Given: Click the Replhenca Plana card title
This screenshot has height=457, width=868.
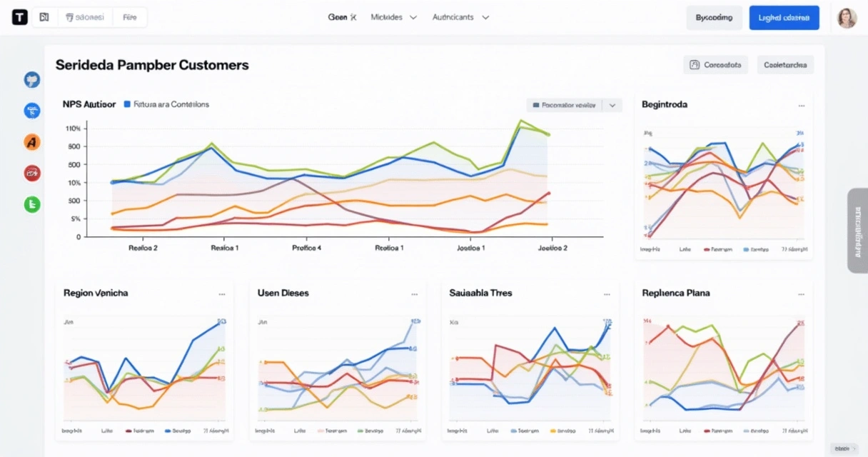Looking at the screenshot, I should coord(676,293).
